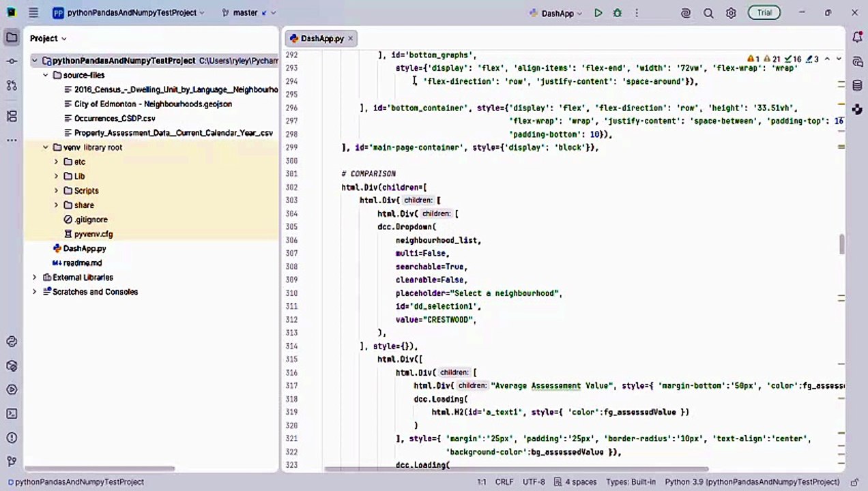The image size is (868, 491).
Task: Jump to the previous highlighted error arrow
Action: 827,59
